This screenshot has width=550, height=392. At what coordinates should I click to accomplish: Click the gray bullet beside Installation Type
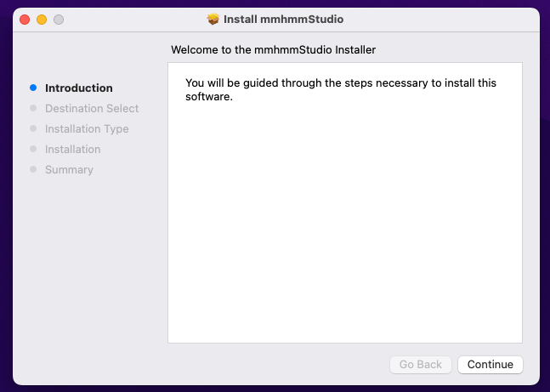tap(33, 128)
